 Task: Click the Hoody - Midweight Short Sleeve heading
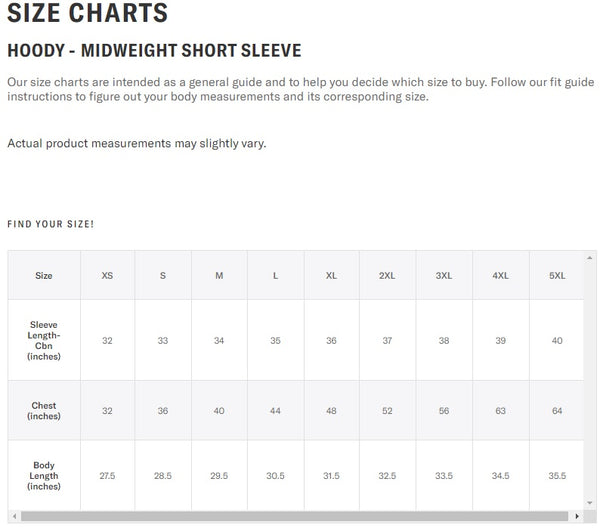pos(154,50)
